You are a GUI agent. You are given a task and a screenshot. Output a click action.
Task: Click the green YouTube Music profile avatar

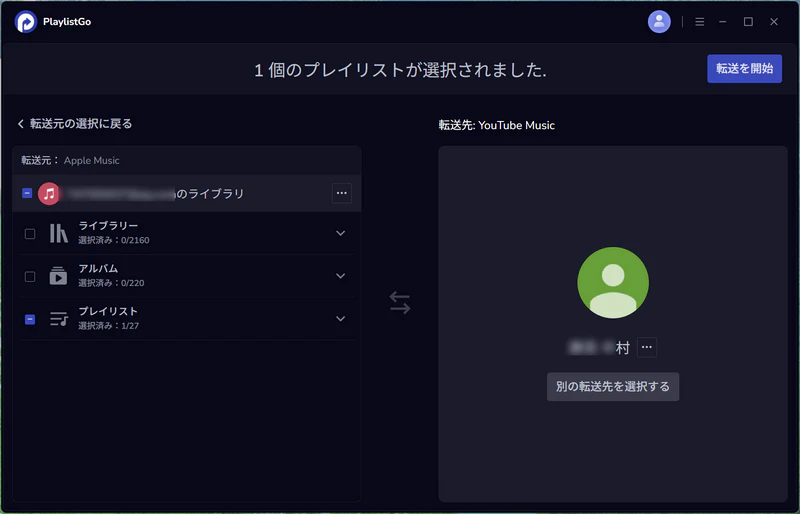click(x=613, y=282)
